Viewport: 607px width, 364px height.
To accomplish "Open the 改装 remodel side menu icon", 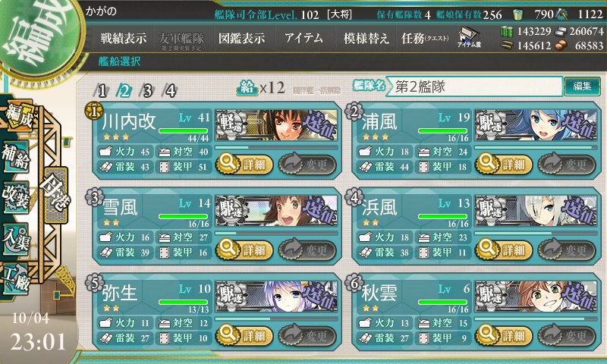I will pyautogui.click(x=16, y=197).
